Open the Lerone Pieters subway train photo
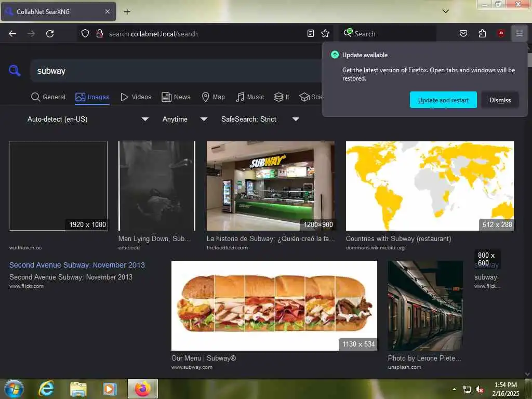 pyautogui.click(x=425, y=305)
